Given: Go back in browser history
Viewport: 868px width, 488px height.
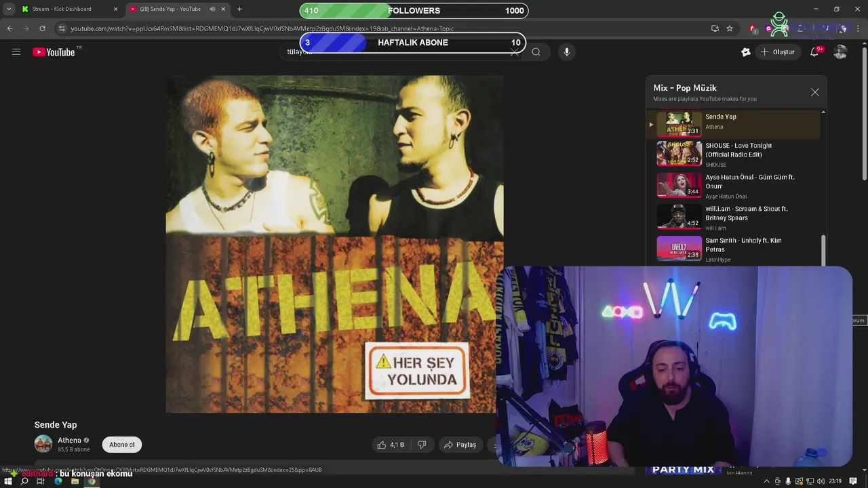Looking at the screenshot, I should 9,28.
